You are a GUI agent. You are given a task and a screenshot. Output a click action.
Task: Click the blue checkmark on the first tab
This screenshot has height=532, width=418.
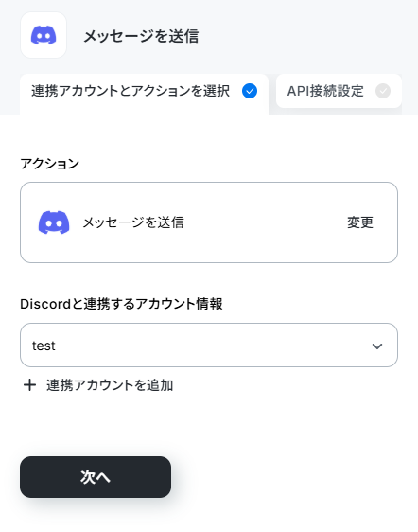pyautogui.click(x=250, y=91)
